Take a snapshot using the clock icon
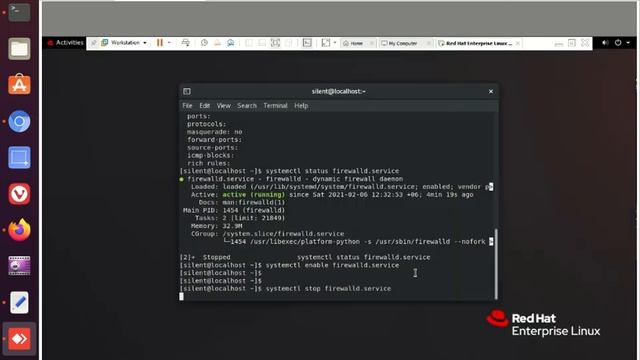 204,43
